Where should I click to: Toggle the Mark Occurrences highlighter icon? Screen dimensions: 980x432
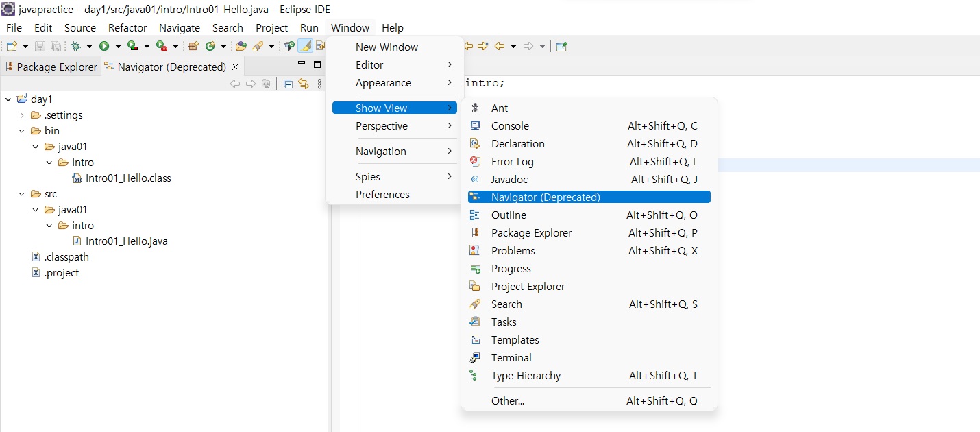pos(305,46)
